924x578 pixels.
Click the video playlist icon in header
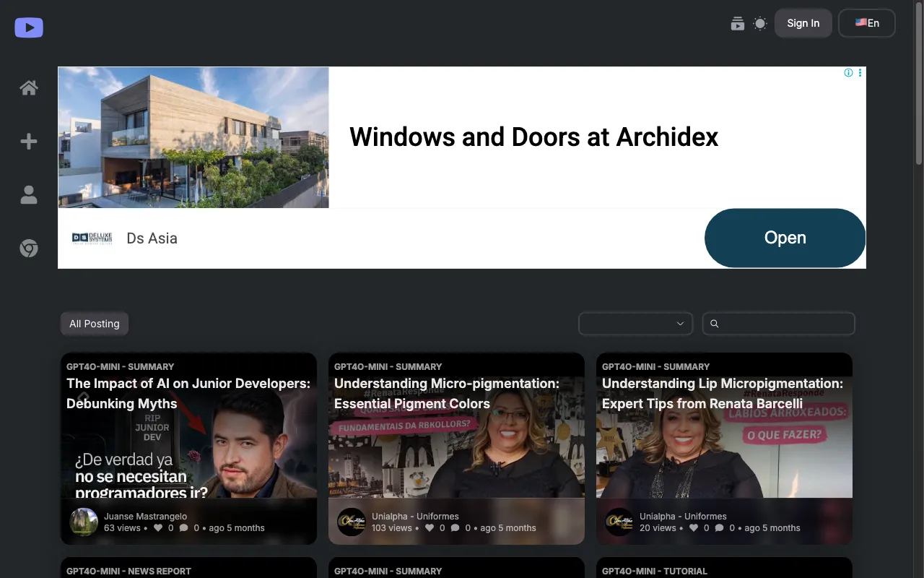[737, 24]
